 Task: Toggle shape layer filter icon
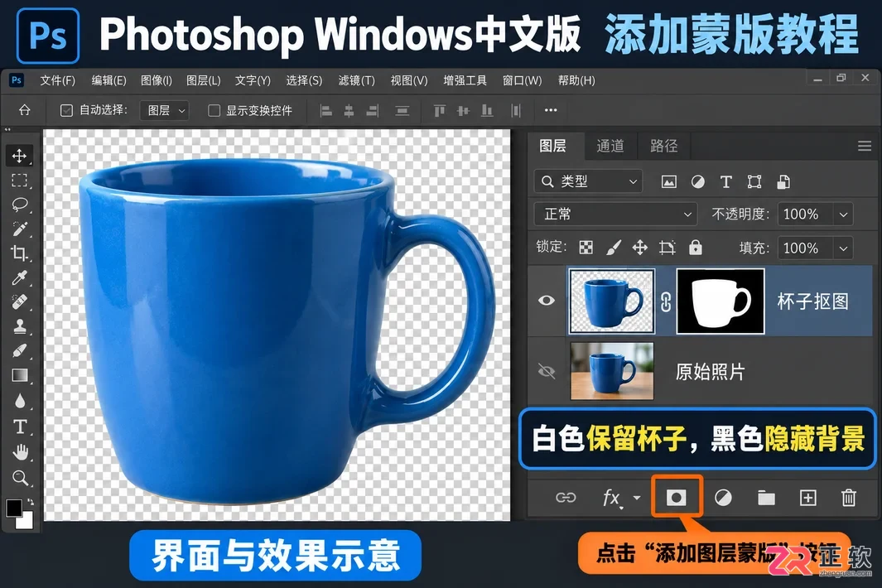click(x=754, y=181)
